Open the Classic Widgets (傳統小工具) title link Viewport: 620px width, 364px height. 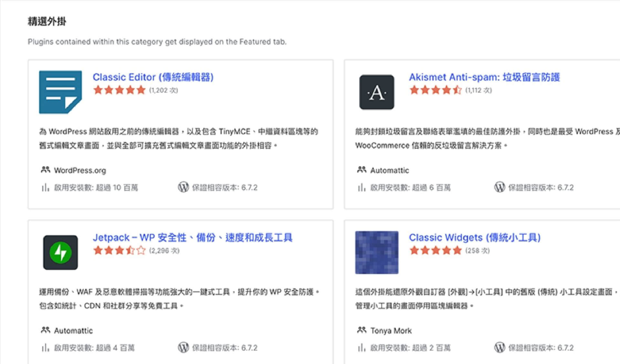(475, 237)
